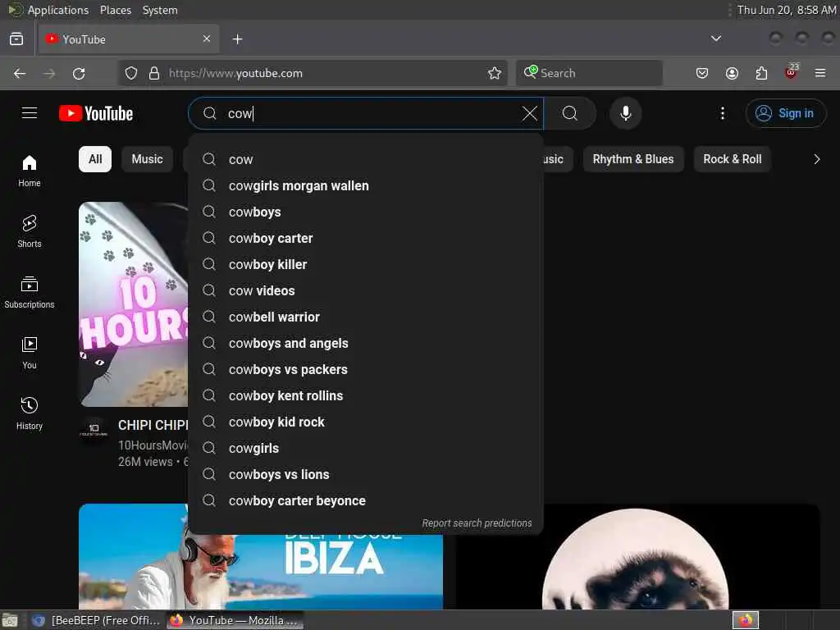840x630 pixels.
Task: Pick the plain 'cowboy carter' suggestion
Action: (366, 238)
